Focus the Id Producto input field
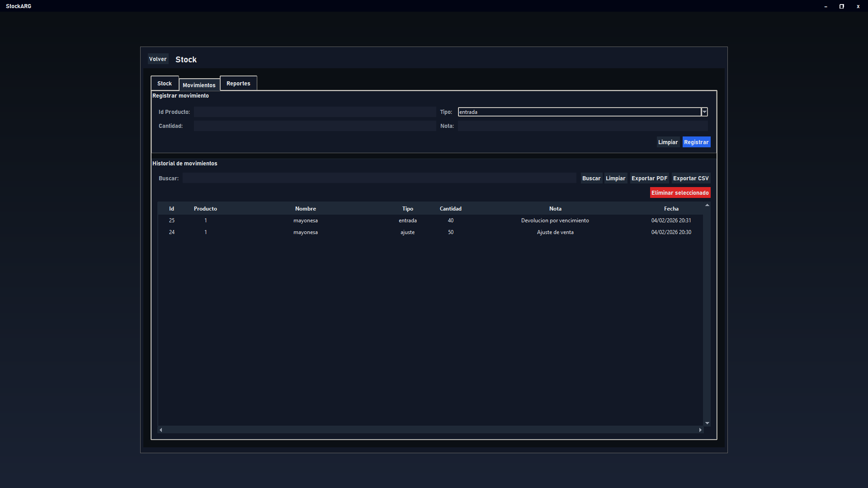868x488 pixels. click(315, 112)
